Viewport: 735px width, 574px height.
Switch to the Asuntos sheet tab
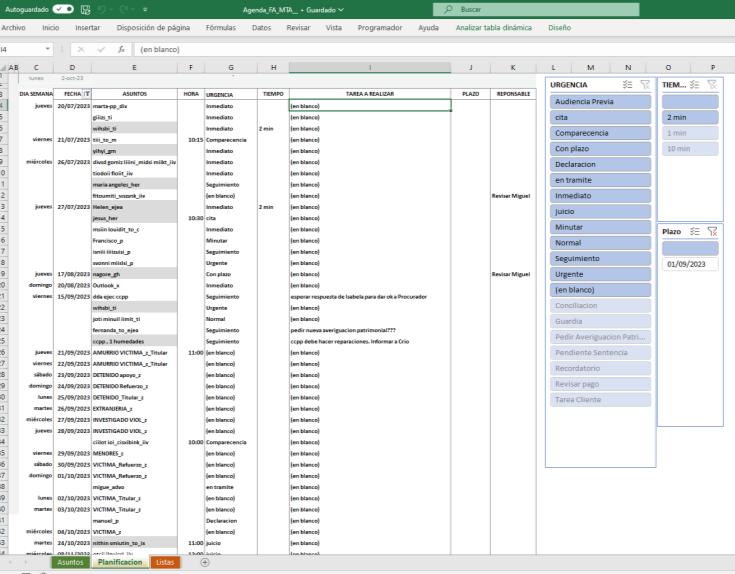click(70, 562)
